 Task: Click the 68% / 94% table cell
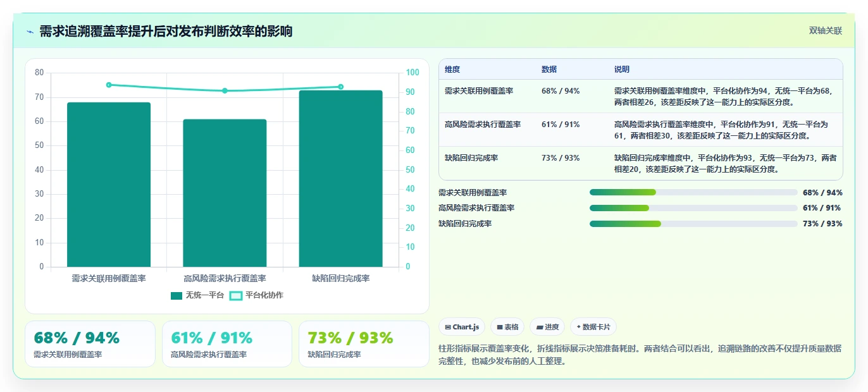coord(561,91)
